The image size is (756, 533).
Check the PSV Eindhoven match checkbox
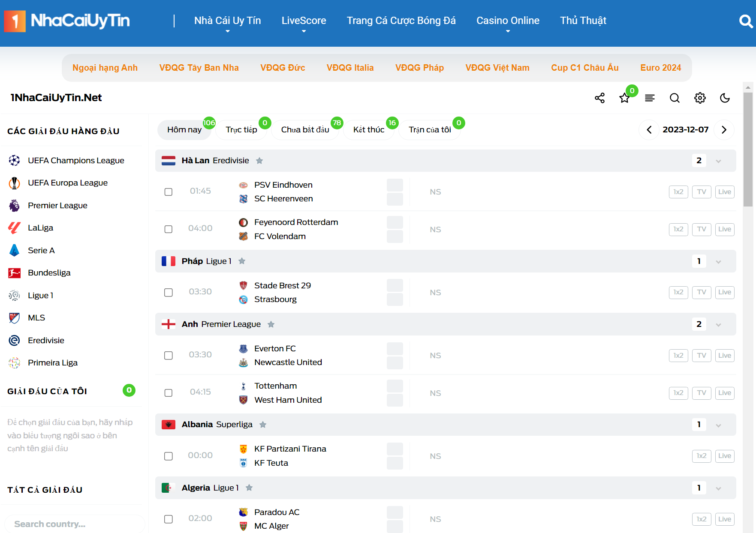[x=169, y=192]
